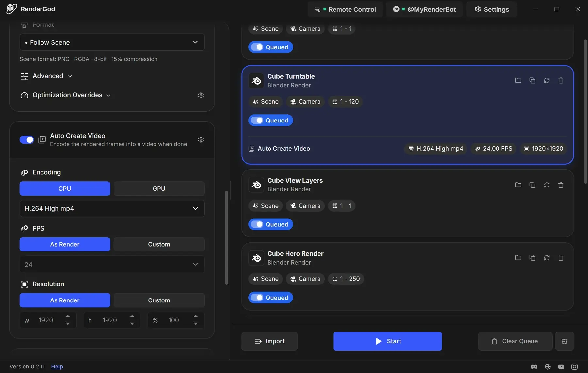Open Auto Create Video gear settings
Screen dimensions: 588x373
click(x=201, y=140)
